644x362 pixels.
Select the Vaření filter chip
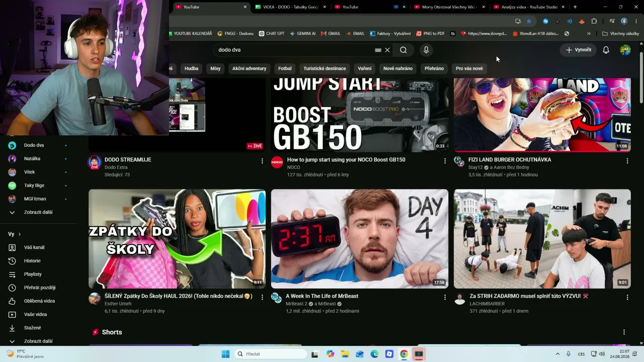[x=365, y=68]
